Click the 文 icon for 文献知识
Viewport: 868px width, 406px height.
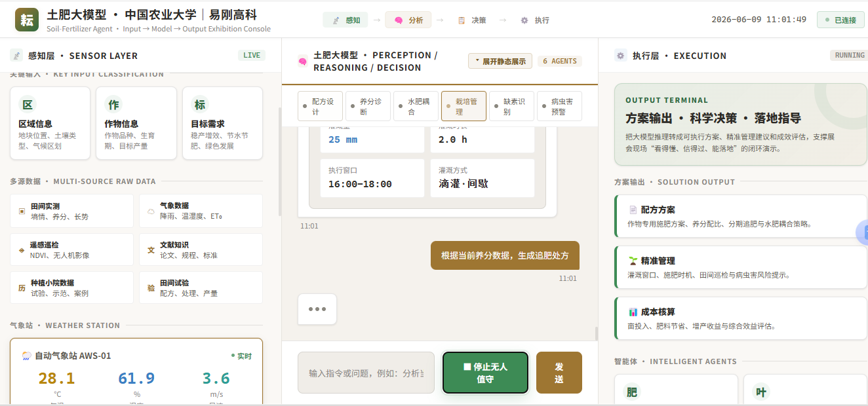(x=151, y=250)
